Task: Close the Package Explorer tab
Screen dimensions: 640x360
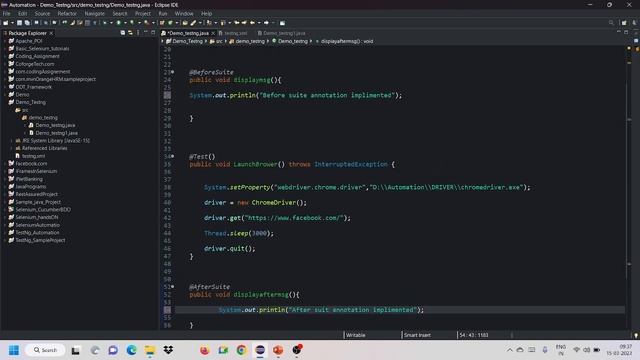Action: 51,33
